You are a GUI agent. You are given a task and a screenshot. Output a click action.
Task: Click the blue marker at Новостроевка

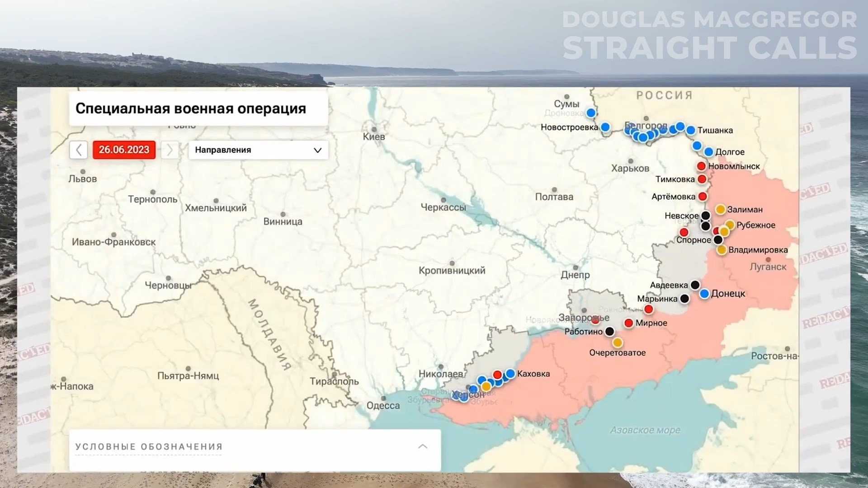click(605, 127)
